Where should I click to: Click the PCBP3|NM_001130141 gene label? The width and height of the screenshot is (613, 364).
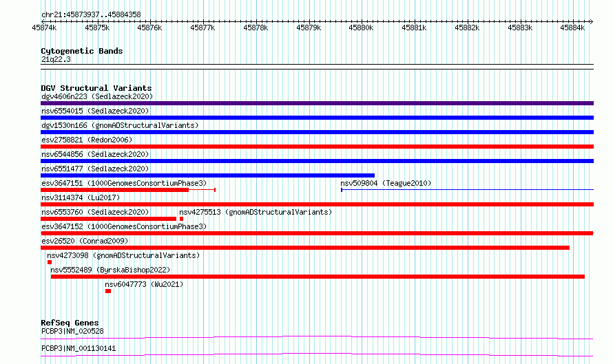(79, 348)
